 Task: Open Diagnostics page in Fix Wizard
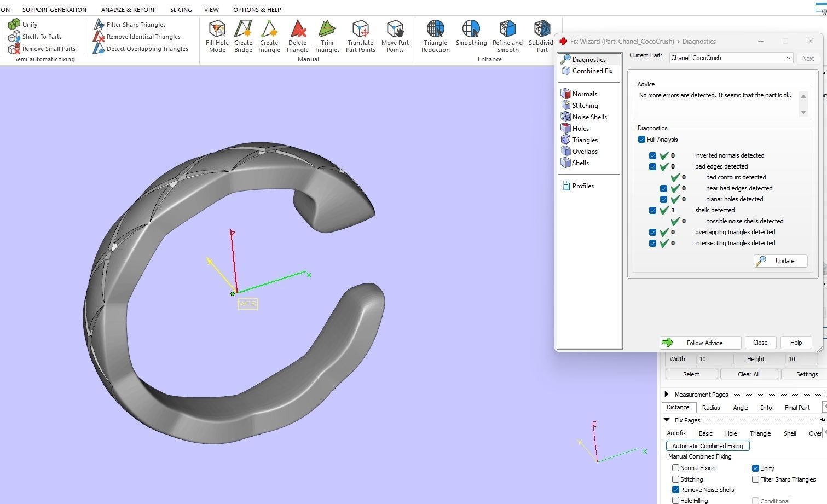(589, 60)
